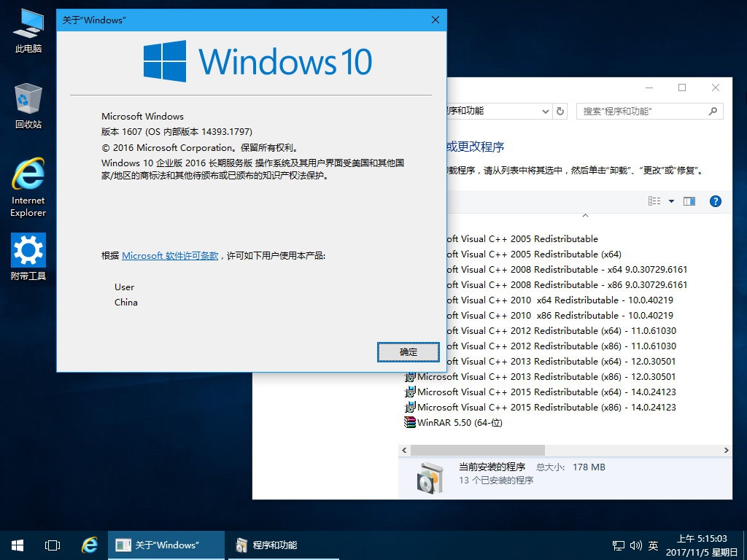
Task: Click the icon beside Visual C++ 2015 (x86)
Action: click(410, 407)
